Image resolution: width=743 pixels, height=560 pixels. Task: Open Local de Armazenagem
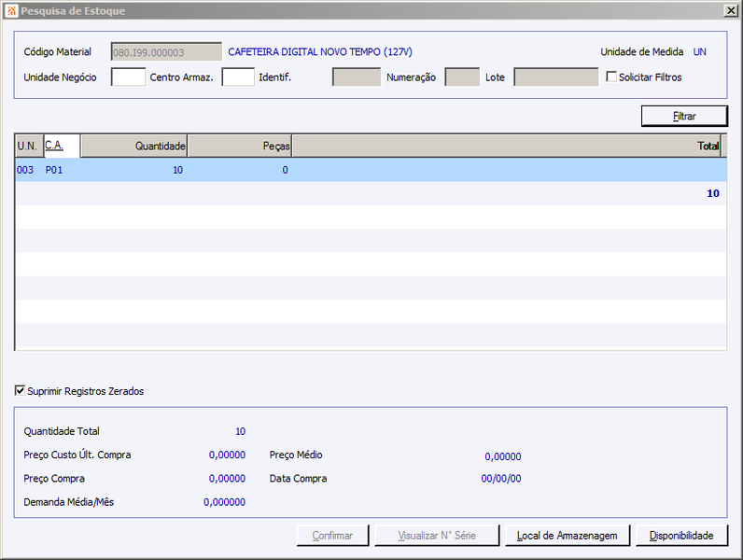pos(568,536)
